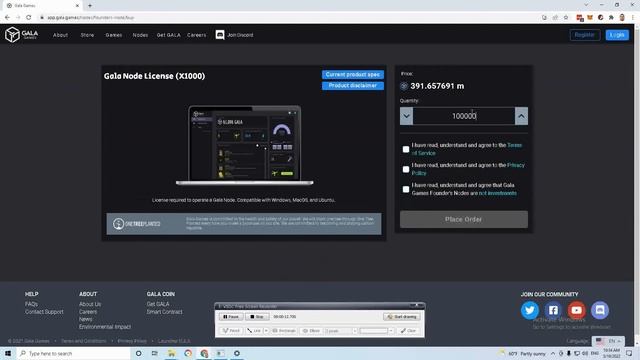This screenshot has width=640, height=360.
Task: Open Environmental Impact footer link
Action: [x=105, y=327]
